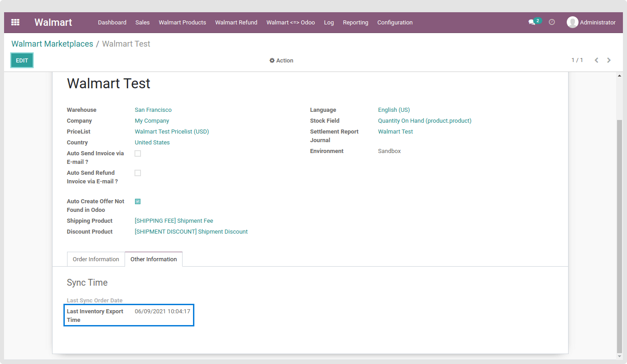Click the Sandbox environment value
The height and width of the screenshot is (364, 627).
point(389,151)
